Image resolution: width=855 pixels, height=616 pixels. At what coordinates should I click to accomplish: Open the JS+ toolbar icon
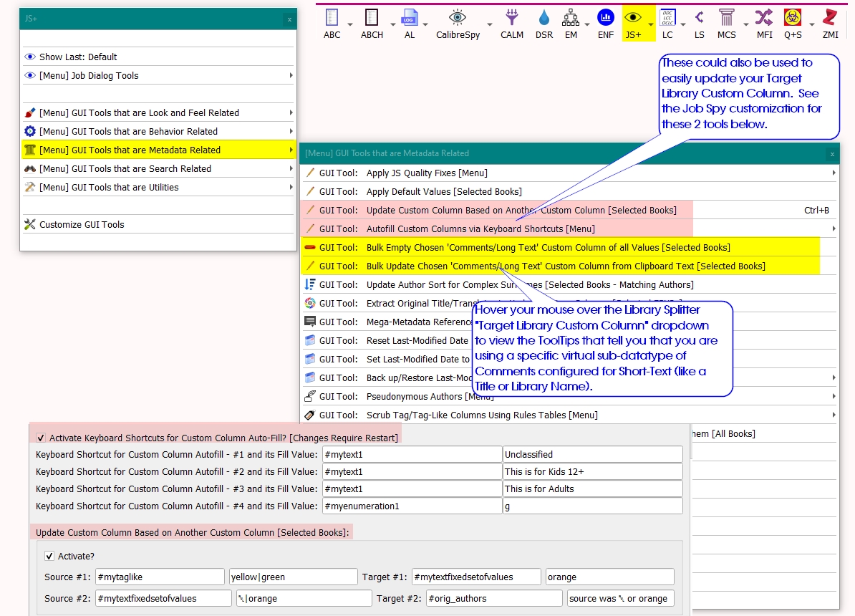[632, 18]
